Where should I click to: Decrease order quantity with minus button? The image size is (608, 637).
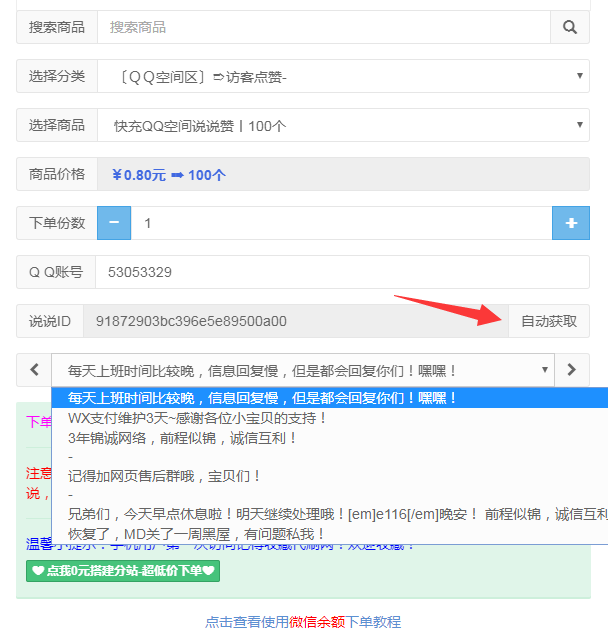[x=114, y=223]
